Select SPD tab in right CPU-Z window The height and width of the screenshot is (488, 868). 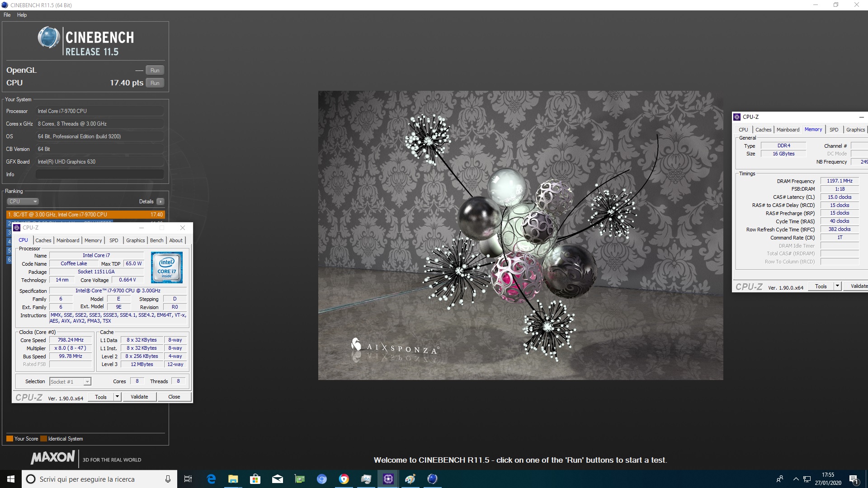click(834, 130)
